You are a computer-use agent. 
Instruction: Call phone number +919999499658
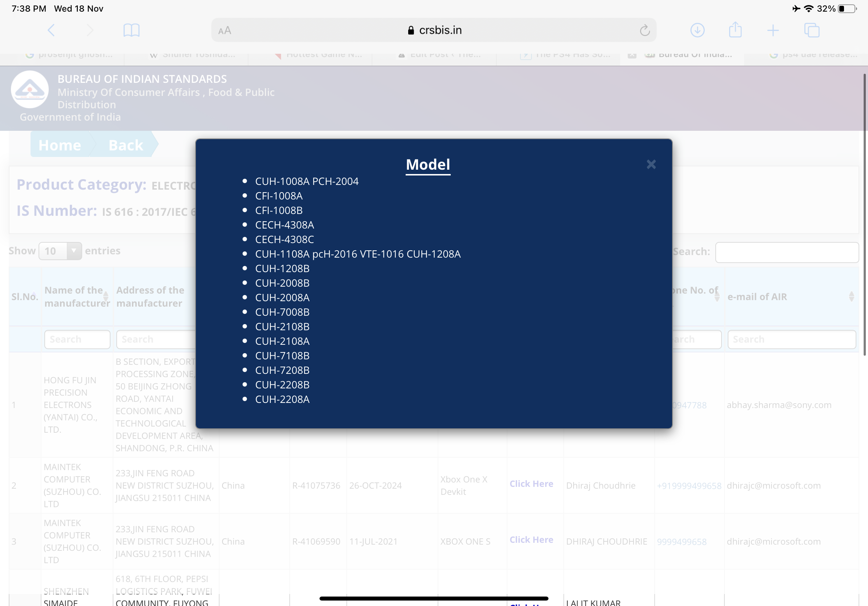click(689, 486)
